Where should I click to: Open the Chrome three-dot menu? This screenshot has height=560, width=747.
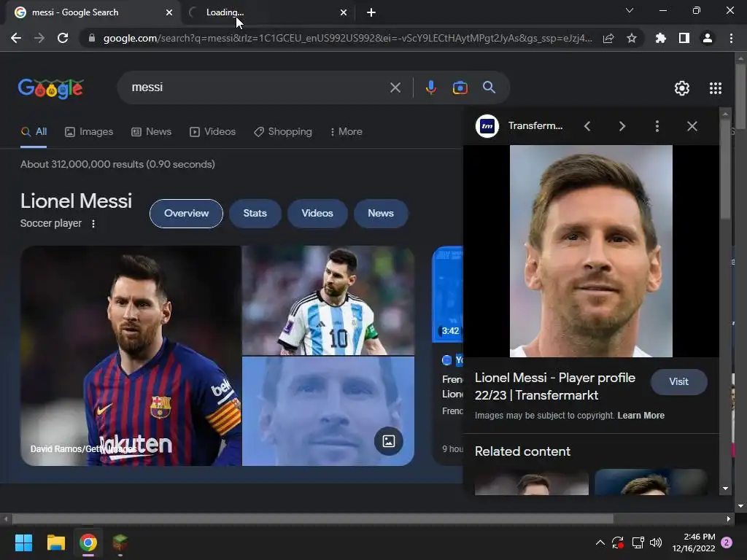click(731, 38)
